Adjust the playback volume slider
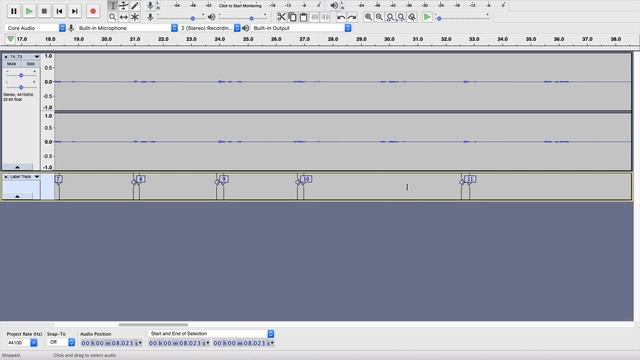Viewport: 640px width, 360px height. (x=242, y=18)
